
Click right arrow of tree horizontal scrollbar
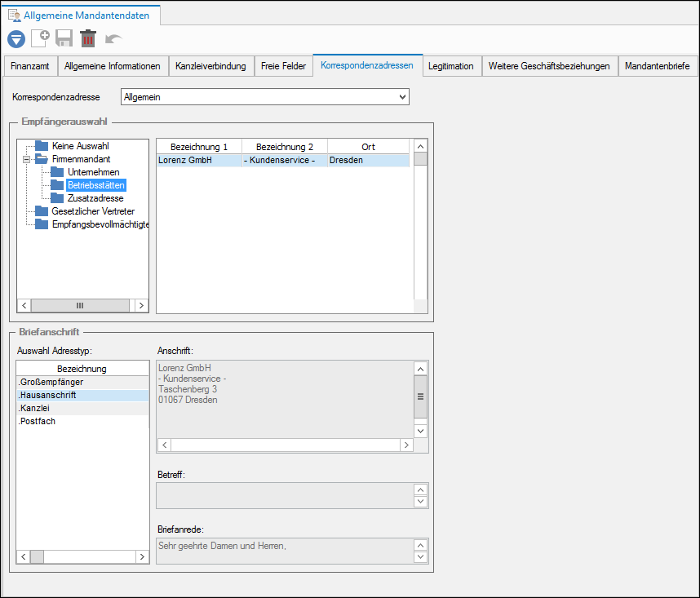(x=142, y=305)
